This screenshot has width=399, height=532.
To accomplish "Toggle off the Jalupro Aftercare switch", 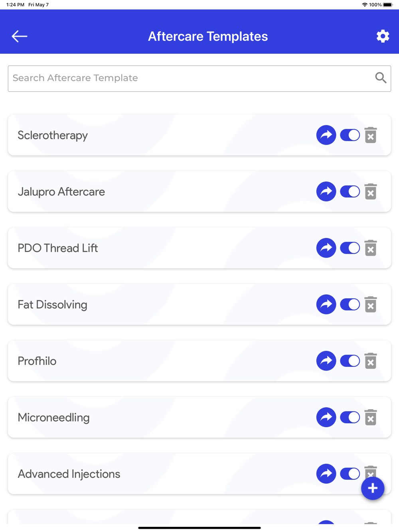I will coord(350,192).
